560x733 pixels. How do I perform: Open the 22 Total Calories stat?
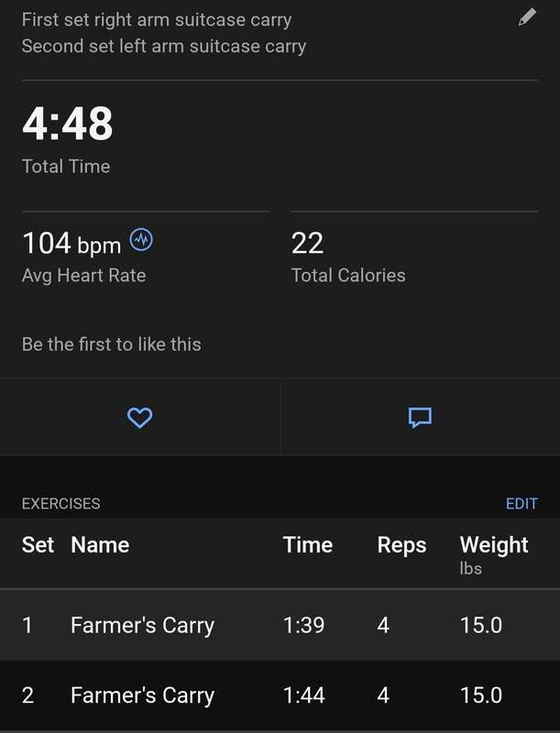[348, 257]
